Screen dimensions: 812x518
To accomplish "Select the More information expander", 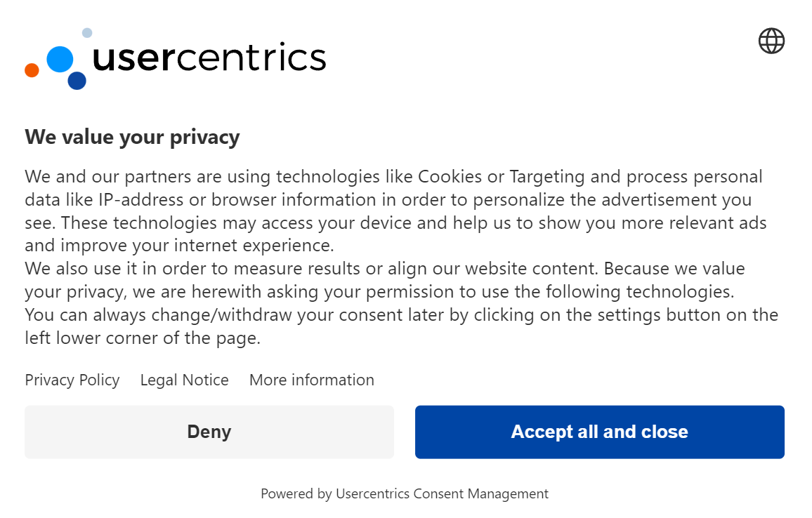I will (311, 380).
